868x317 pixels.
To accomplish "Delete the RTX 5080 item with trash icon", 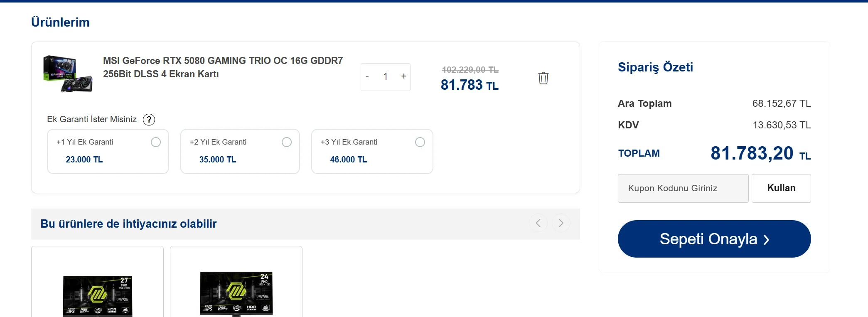I will [x=543, y=78].
